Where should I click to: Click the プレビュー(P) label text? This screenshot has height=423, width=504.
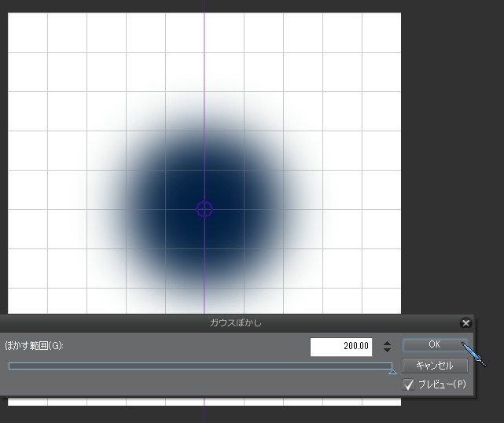441,384
